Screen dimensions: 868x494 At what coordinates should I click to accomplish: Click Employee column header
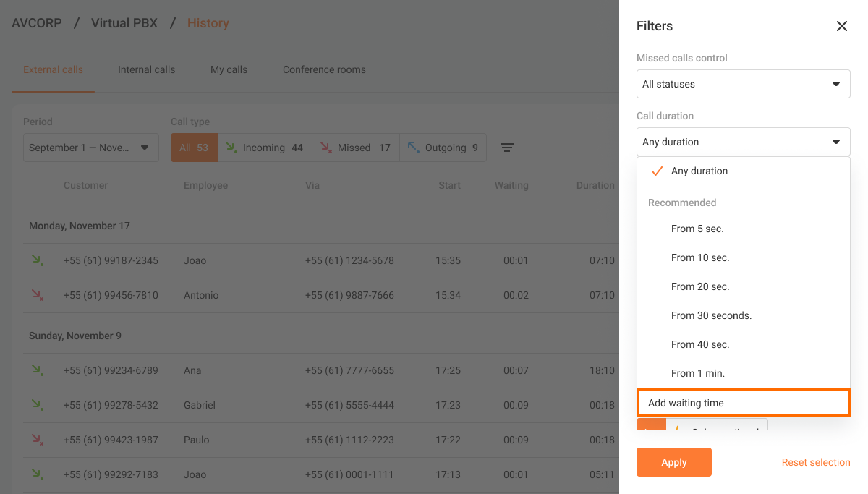[x=205, y=185]
